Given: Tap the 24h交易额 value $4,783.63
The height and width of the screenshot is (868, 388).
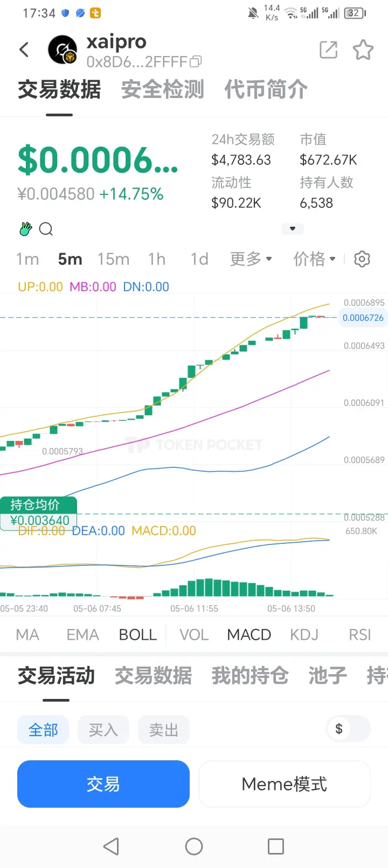Looking at the screenshot, I should (x=241, y=160).
